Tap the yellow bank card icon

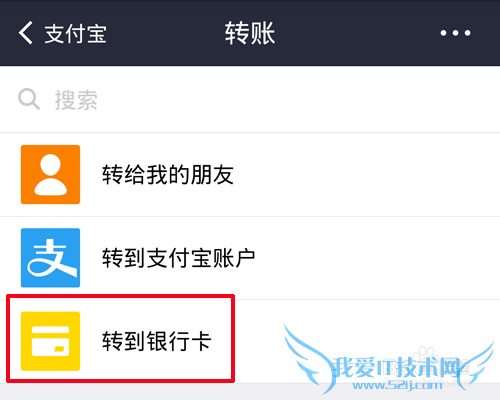[x=50, y=341]
